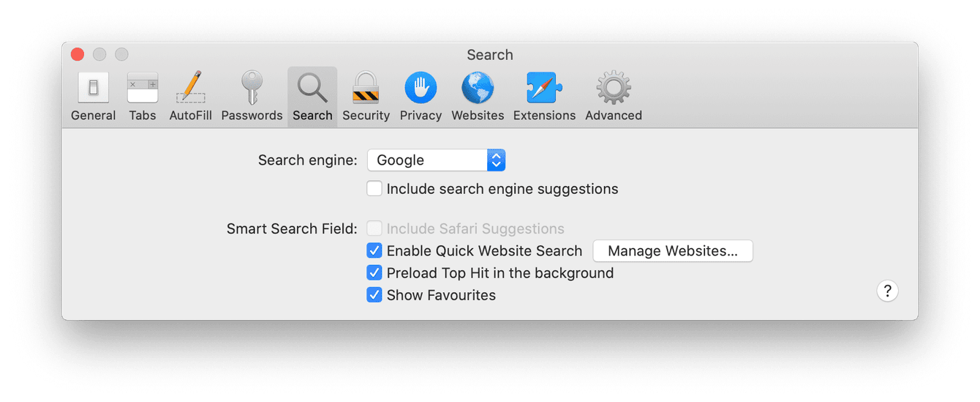Enable Include search engine suggestions checkbox

374,189
